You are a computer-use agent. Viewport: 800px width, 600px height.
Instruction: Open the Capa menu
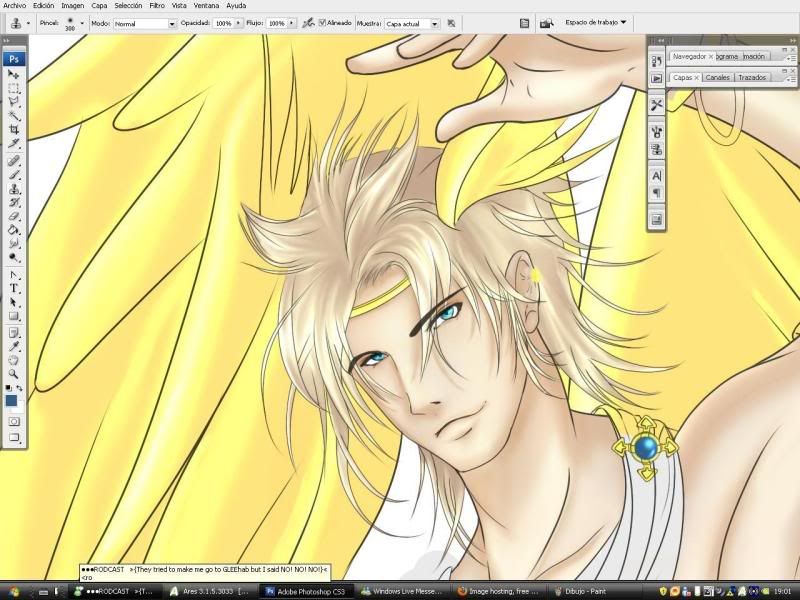(99, 6)
